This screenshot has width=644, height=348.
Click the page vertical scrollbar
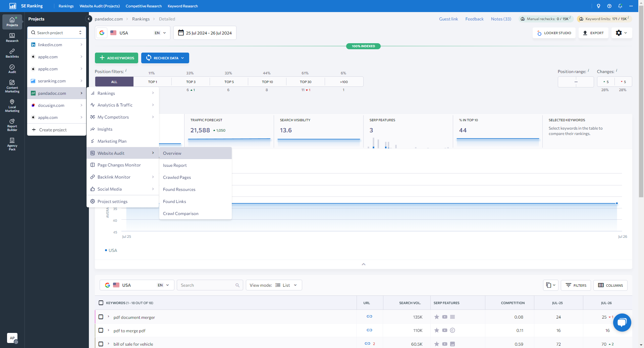click(x=641, y=100)
